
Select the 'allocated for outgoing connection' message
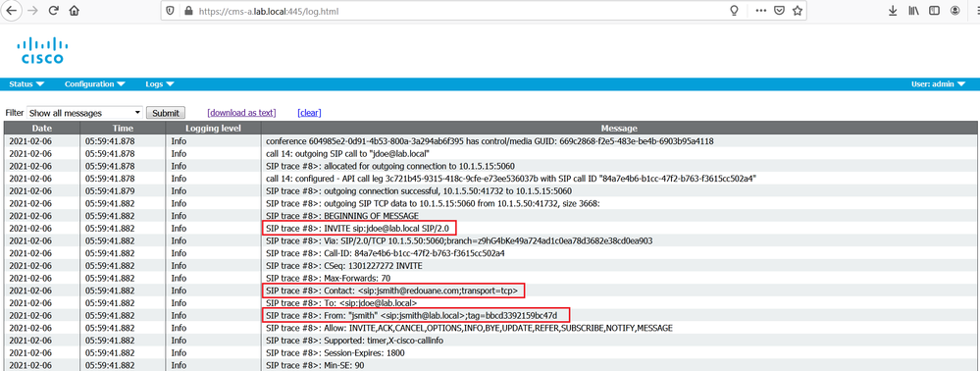tap(390, 166)
